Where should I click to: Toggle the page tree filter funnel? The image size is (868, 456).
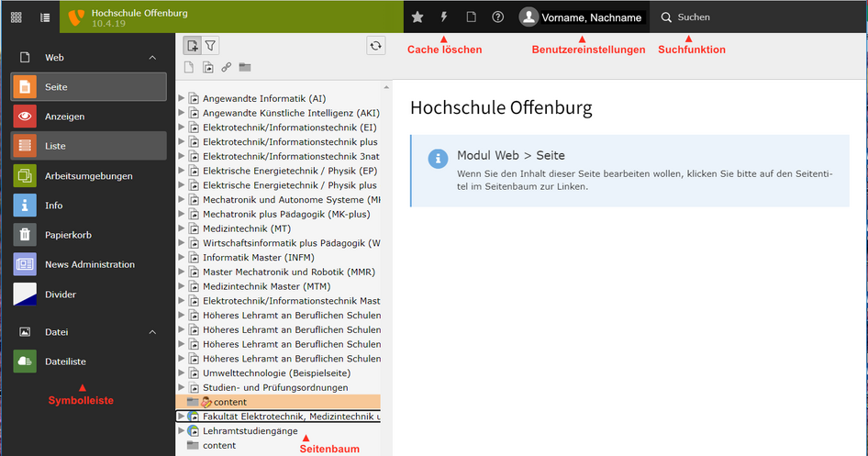click(210, 45)
